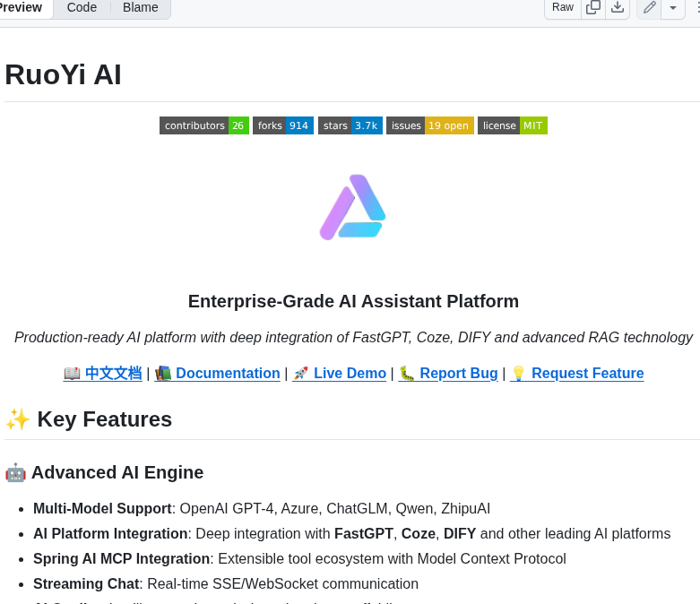Click the AI Platform Integration bullet text
Image resolution: width=700 pixels, height=604 pixels.
(351, 533)
